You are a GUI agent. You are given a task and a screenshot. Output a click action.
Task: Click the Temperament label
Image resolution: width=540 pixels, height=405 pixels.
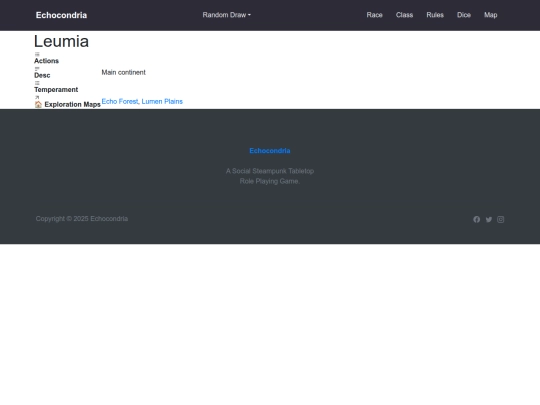pyautogui.click(x=56, y=90)
